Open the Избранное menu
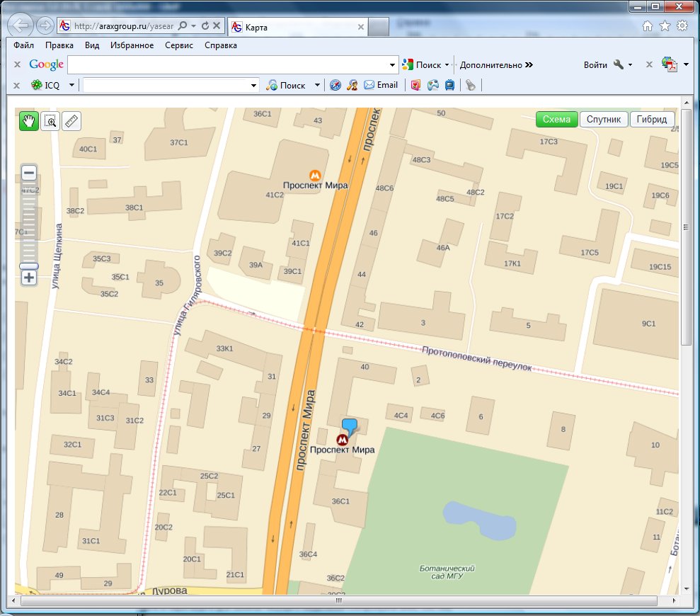This screenshot has width=700, height=616. click(x=132, y=45)
